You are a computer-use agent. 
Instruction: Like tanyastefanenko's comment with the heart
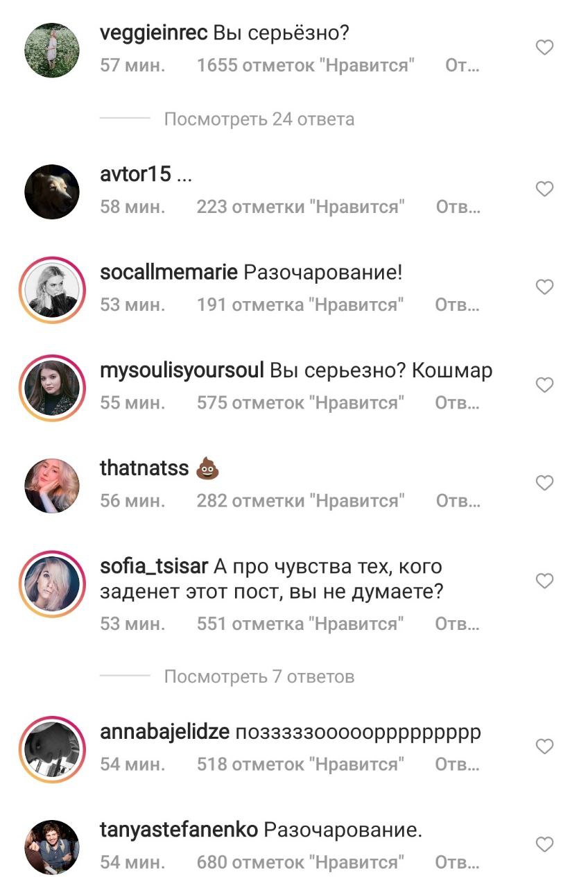coord(545,844)
